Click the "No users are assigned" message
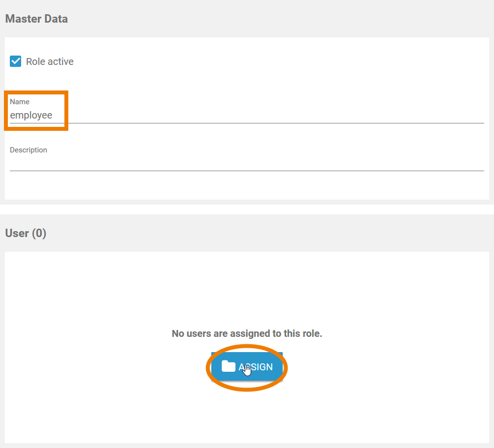The height and width of the screenshot is (448, 494). point(247,333)
